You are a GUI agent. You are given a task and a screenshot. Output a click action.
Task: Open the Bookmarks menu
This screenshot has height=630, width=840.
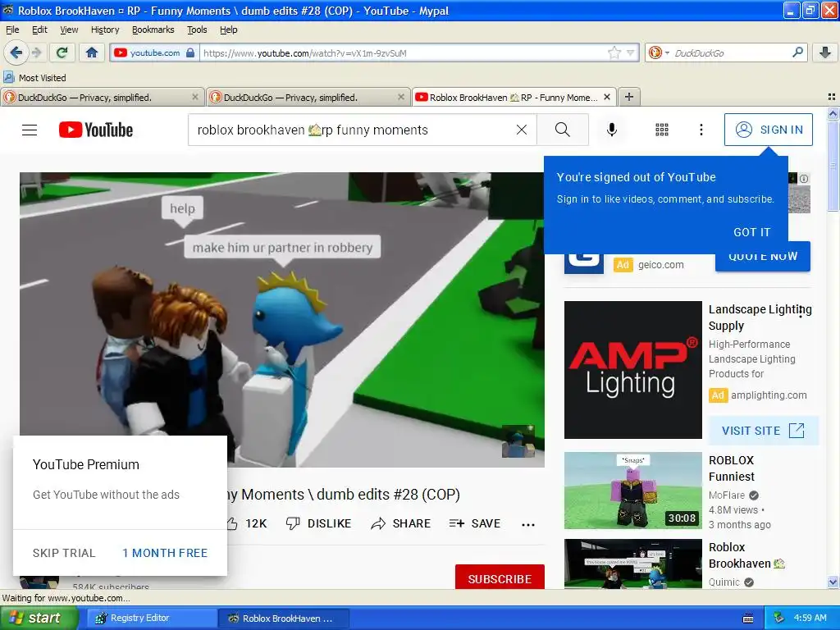pyautogui.click(x=153, y=30)
